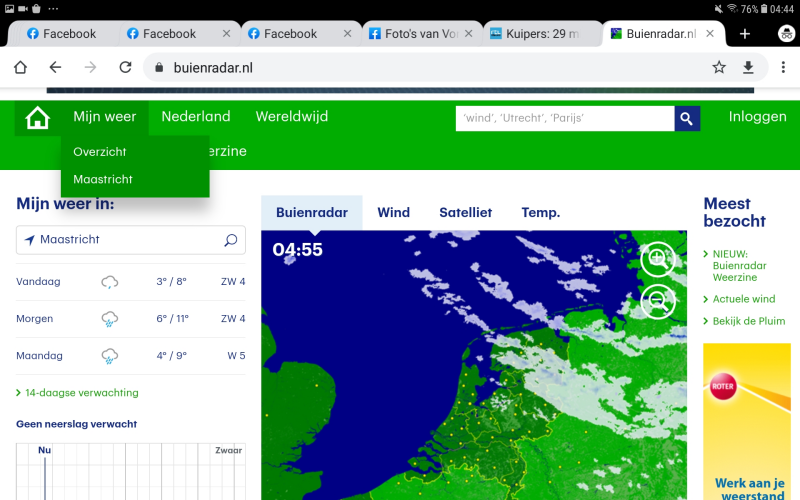Select the Wind map tab

click(x=393, y=212)
